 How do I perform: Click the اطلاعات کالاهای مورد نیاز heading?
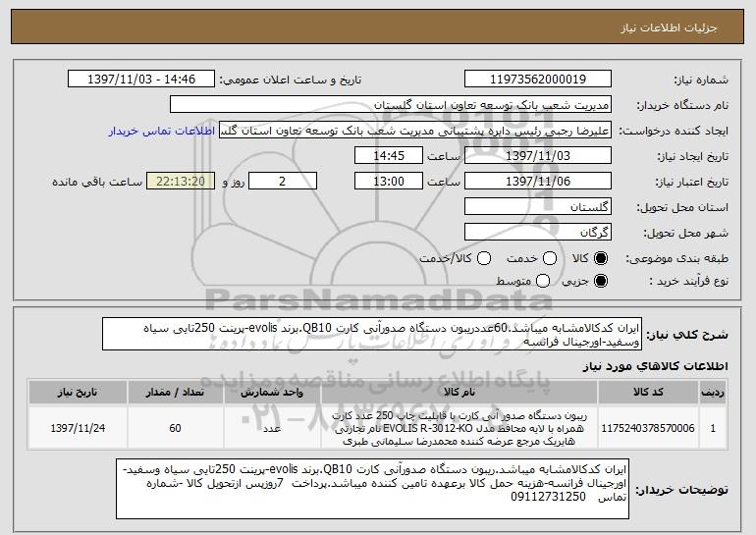click(656, 366)
